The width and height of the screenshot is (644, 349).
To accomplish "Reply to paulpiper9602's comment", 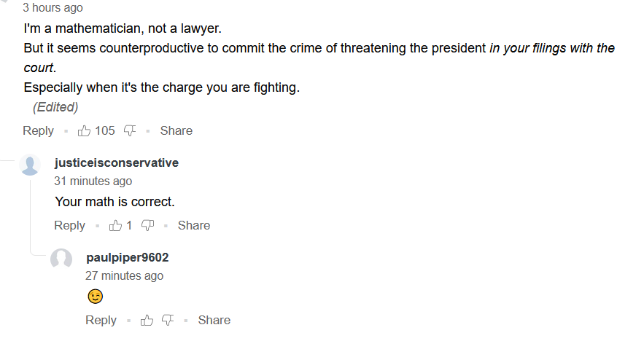I will pyautogui.click(x=101, y=321).
